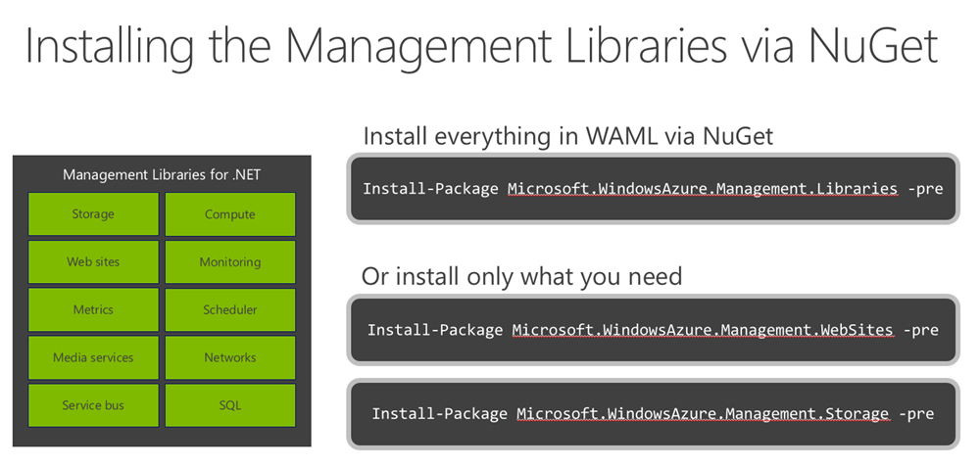
Task: Click Install-Package in the WebSites command box
Action: (435, 330)
